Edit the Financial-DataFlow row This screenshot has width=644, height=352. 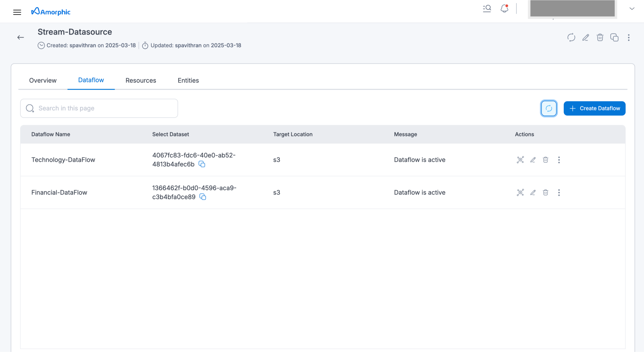point(533,193)
